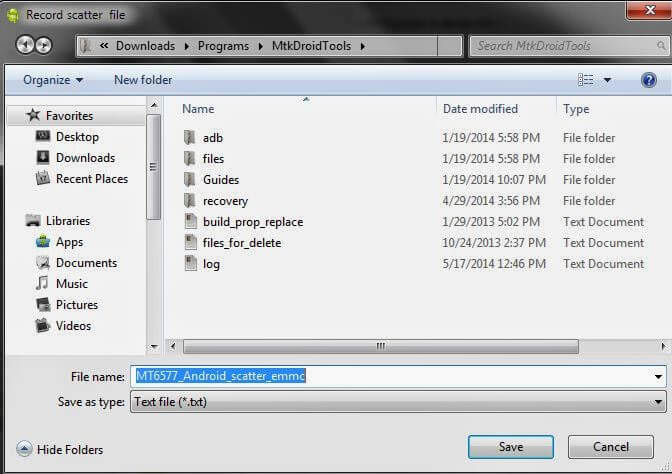Click the date 1/19/2014 10:07 PM
The height and width of the screenshot is (474, 672).
click(x=494, y=180)
